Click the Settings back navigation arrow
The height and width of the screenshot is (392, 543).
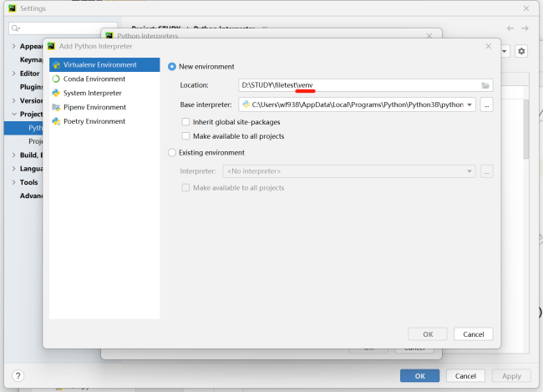tap(510, 28)
